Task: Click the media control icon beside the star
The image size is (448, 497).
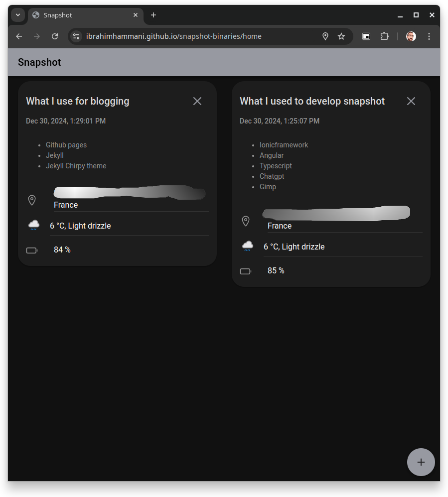Action: point(366,36)
